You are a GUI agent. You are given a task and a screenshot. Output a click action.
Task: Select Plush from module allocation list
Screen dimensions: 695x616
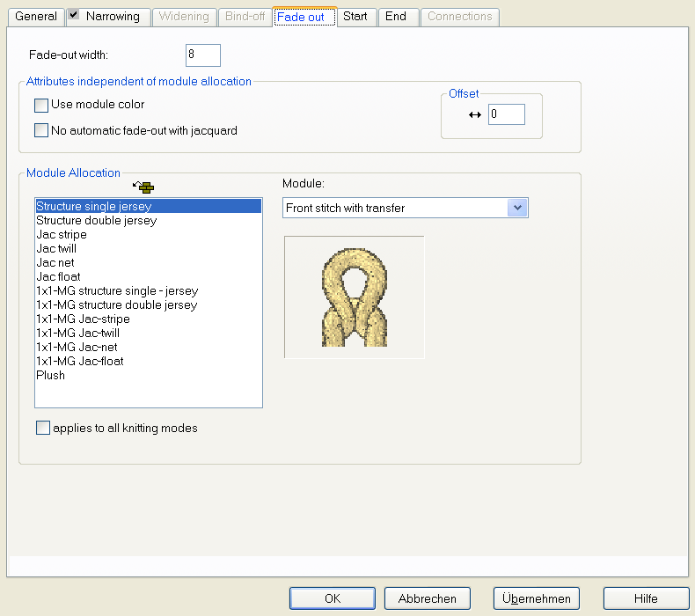coord(51,376)
